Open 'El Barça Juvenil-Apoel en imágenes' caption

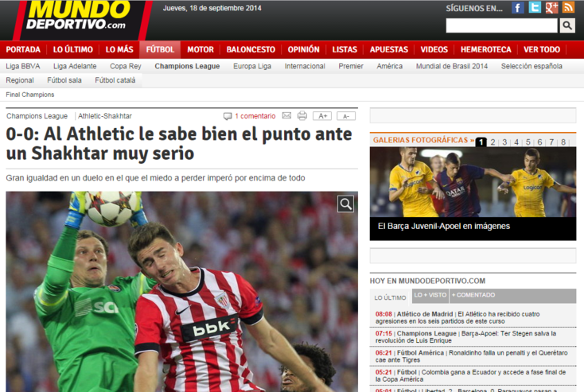pos(444,227)
